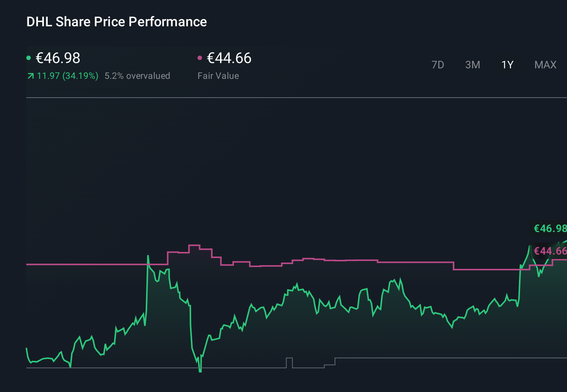
Task: Switch chart range to 7D
Action: (x=437, y=65)
